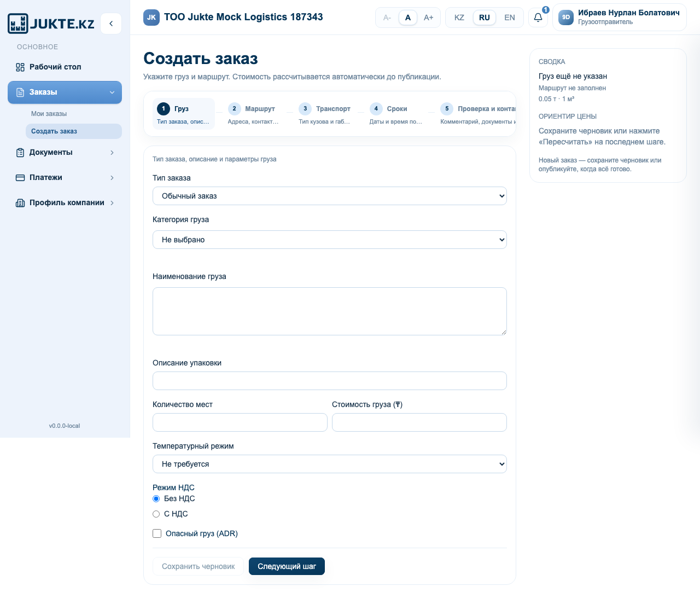Click the Груз ещё не указан summary text
The height and width of the screenshot is (598, 700).
573,76
